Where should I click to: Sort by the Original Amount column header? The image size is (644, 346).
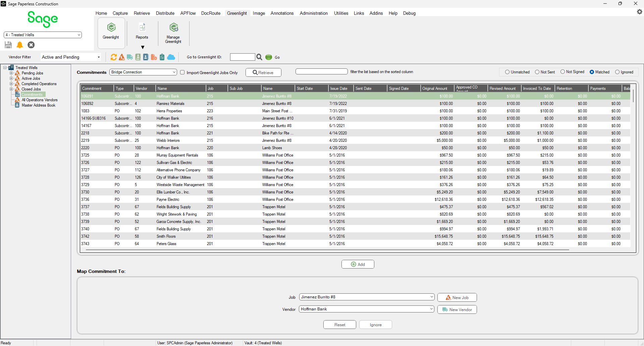(437, 89)
